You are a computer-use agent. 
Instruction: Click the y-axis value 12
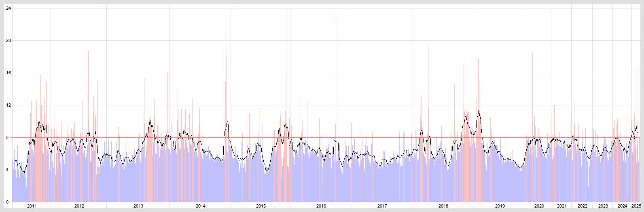8,105
